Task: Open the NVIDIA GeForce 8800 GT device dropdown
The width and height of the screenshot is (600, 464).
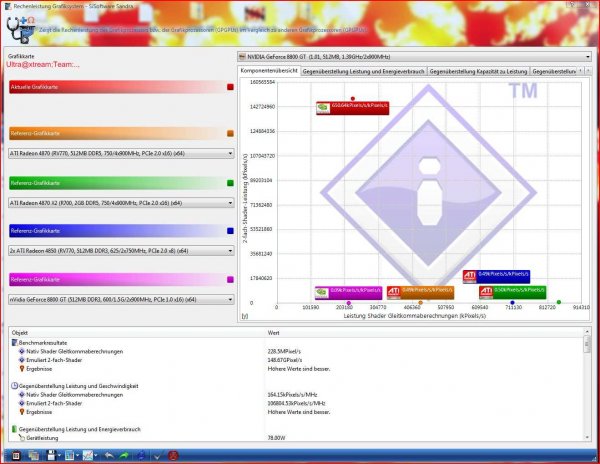Action: 414,57
